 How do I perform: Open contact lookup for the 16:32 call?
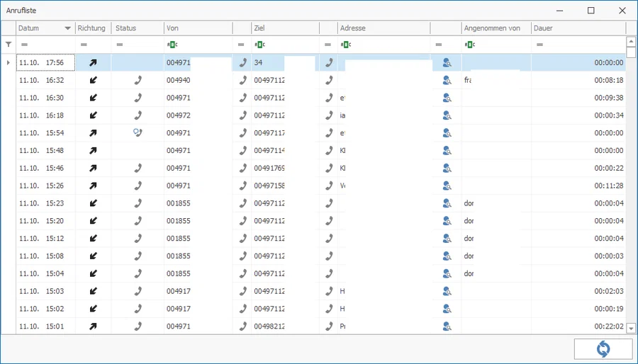(447, 81)
